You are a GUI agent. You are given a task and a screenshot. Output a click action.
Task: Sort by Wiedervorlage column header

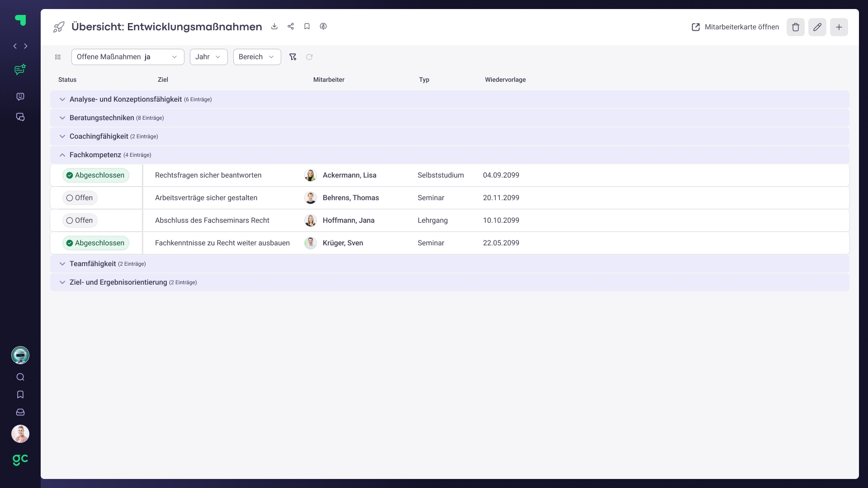(x=505, y=80)
